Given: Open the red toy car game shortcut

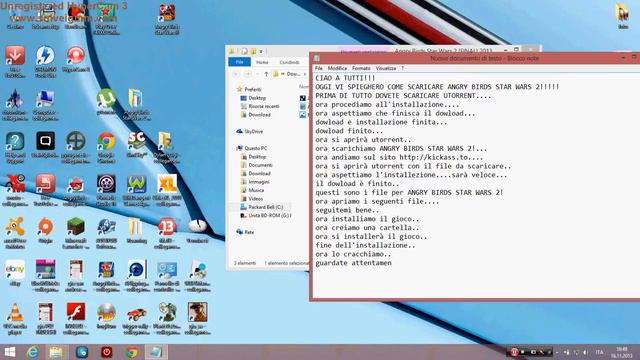Looking at the screenshot, I should click(x=137, y=318).
